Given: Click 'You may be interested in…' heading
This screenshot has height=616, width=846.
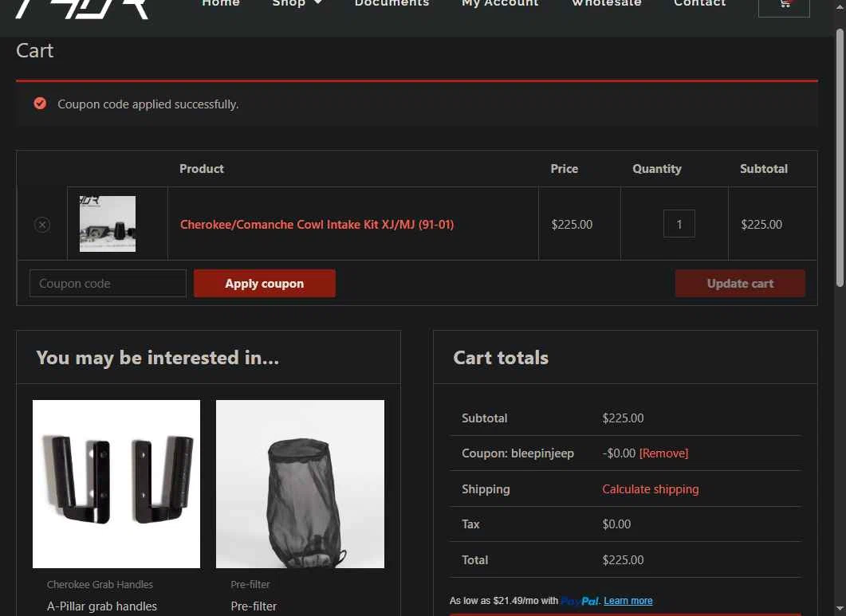Looking at the screenshot, I should click(158, 358).
